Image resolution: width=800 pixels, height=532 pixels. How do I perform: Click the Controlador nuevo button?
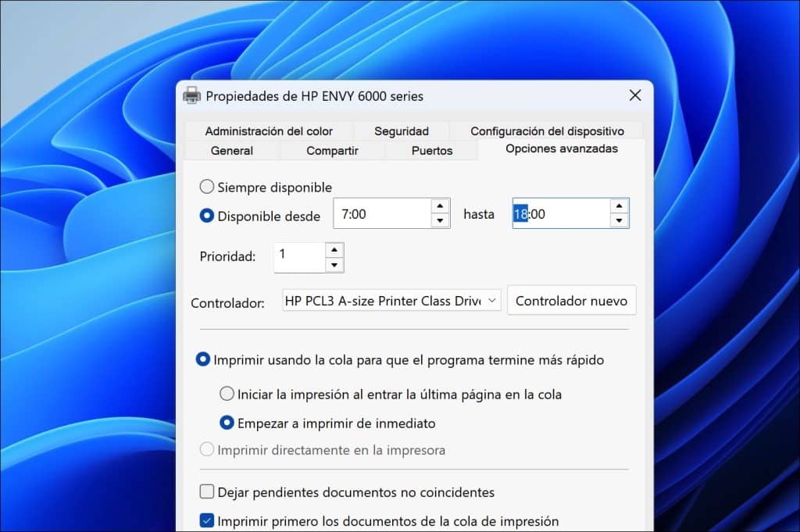click(571, 301)
